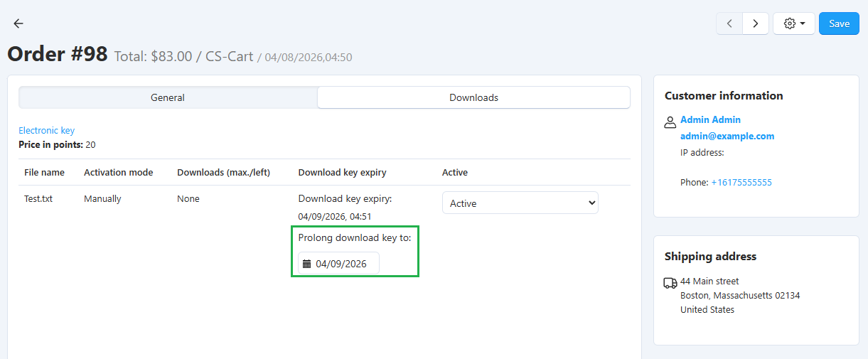This screenshot has width=868, height=359.
Task: Click the phone number +16175555555
Action: click(x=741, y=182)
